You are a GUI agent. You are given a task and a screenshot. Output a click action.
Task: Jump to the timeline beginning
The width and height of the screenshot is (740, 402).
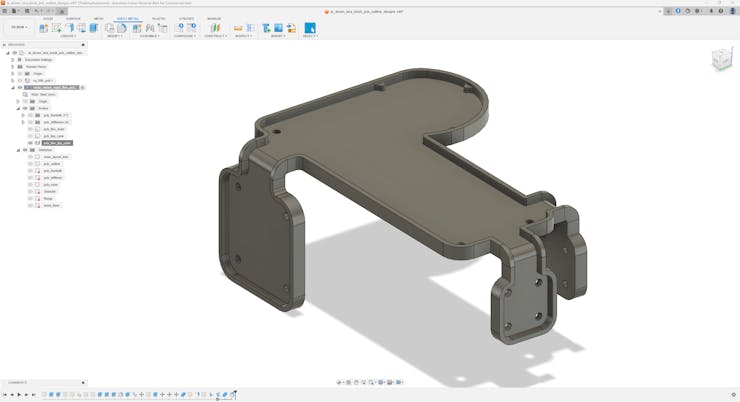pyautogui.click(x=5, y=395)
